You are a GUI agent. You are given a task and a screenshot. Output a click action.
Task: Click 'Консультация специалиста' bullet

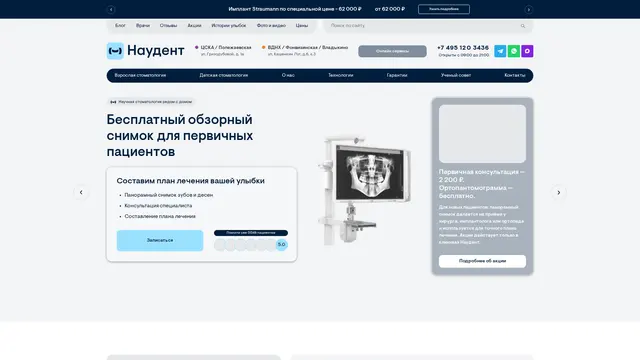pyautogui.click(x=158, y=206)
